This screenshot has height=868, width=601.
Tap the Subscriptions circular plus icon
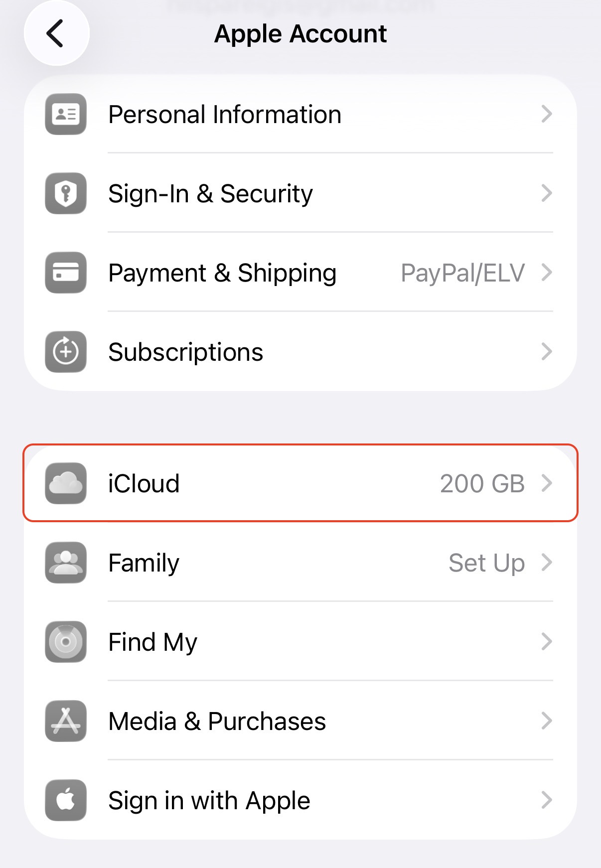coord(66,352)
